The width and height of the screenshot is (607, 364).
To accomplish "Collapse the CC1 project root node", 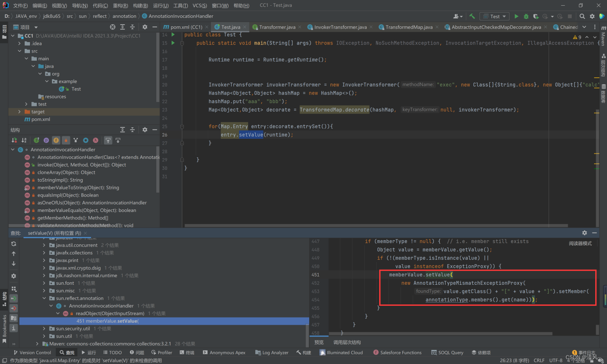I will tap(13, 36).
